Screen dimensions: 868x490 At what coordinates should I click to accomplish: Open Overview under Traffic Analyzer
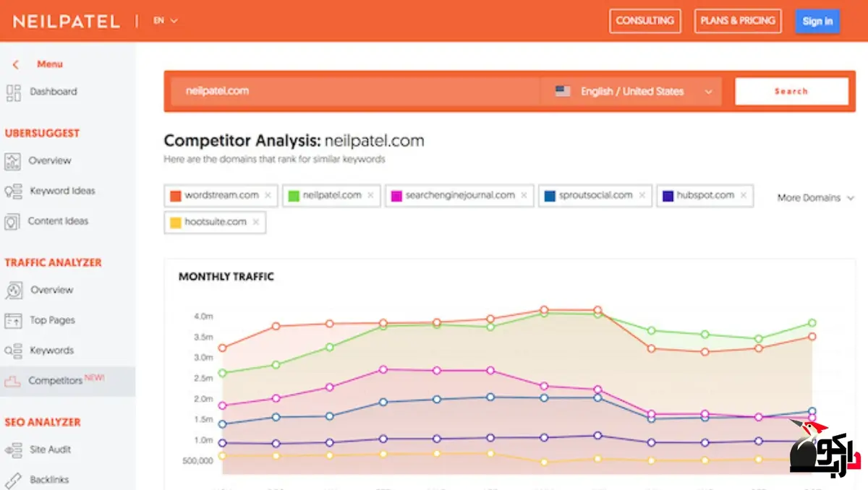tap(51, 290)
